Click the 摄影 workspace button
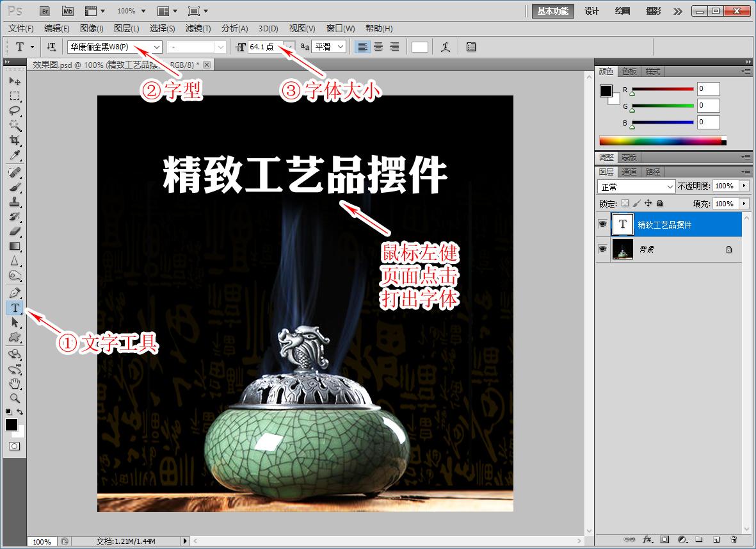 652,11
